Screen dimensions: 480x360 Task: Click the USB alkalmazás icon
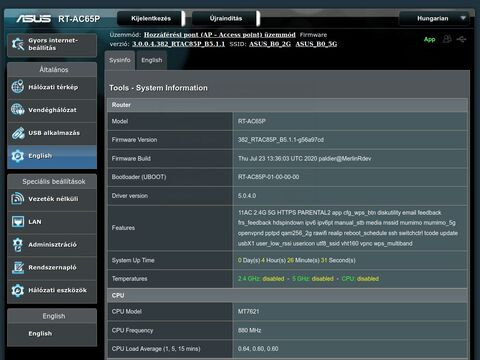coord(18,133)
